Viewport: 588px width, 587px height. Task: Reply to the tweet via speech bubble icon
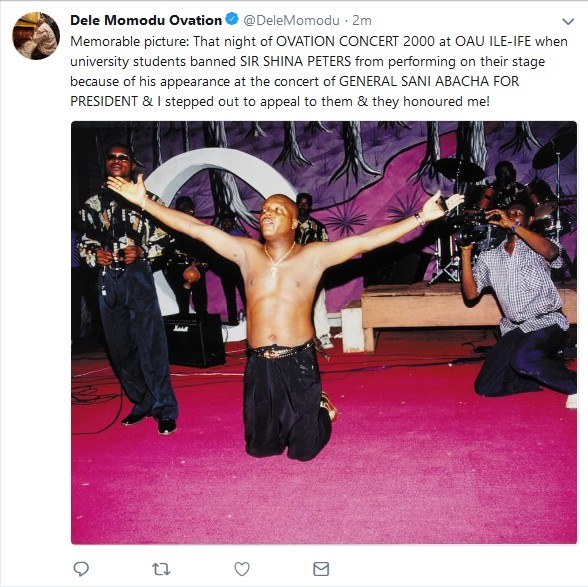[x=81, y=569]
